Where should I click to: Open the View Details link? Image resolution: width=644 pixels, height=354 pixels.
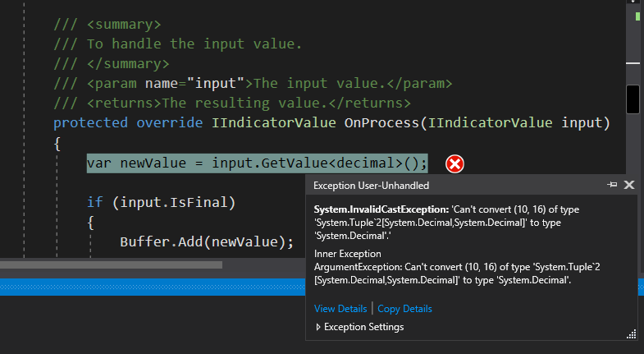click(x=340, y=309)
